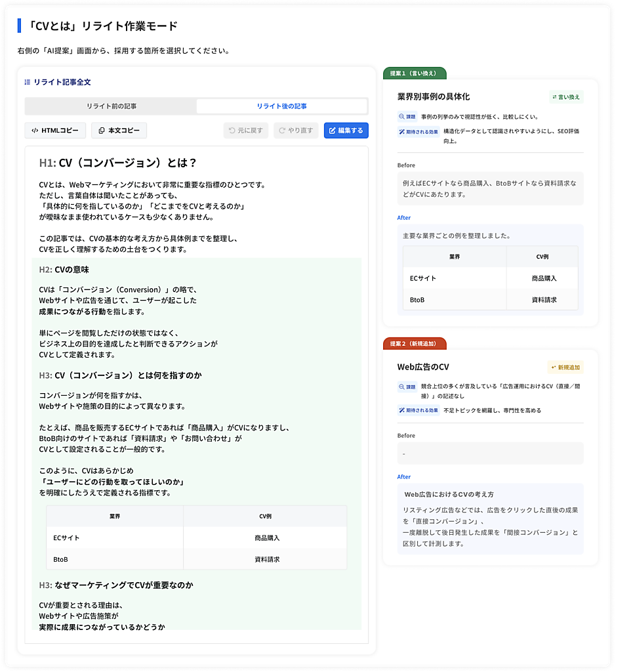Click 課題 tag in 業界別事例の具体化 card

(407, 117)
